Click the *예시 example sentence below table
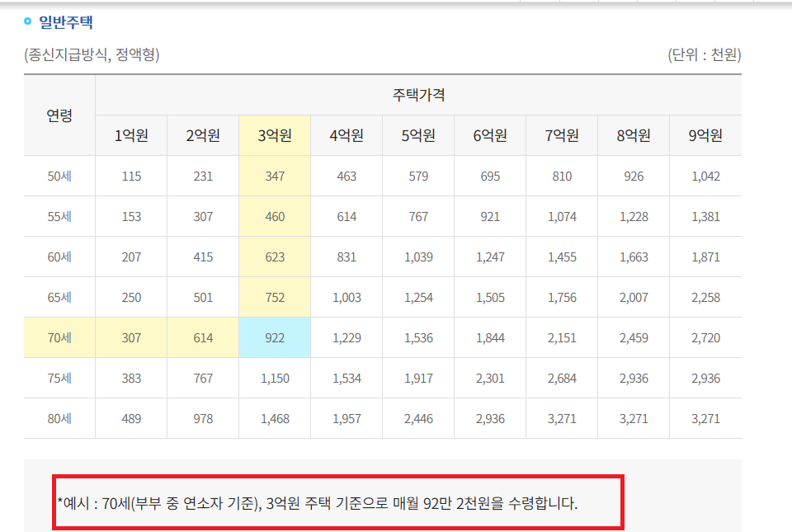 click(317, 503)
